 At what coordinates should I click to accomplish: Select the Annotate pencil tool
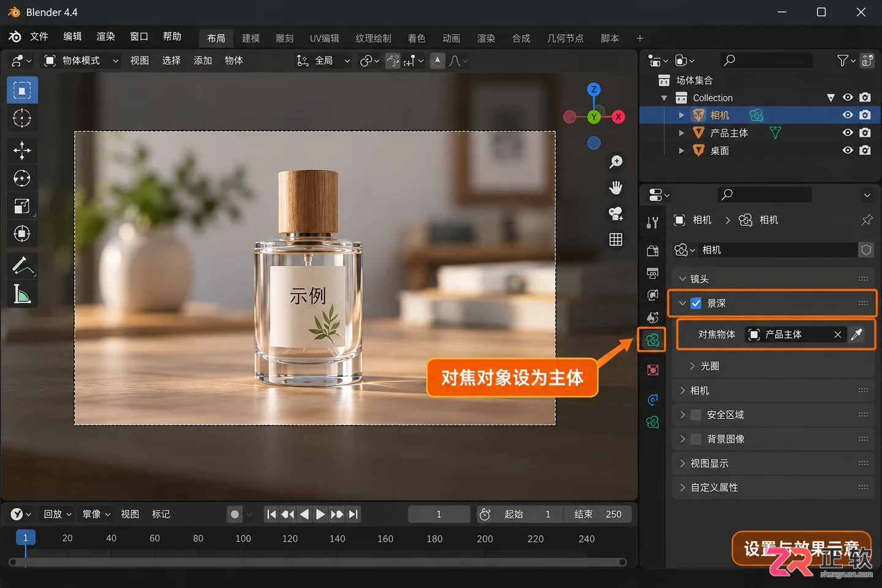pos(22,266)
